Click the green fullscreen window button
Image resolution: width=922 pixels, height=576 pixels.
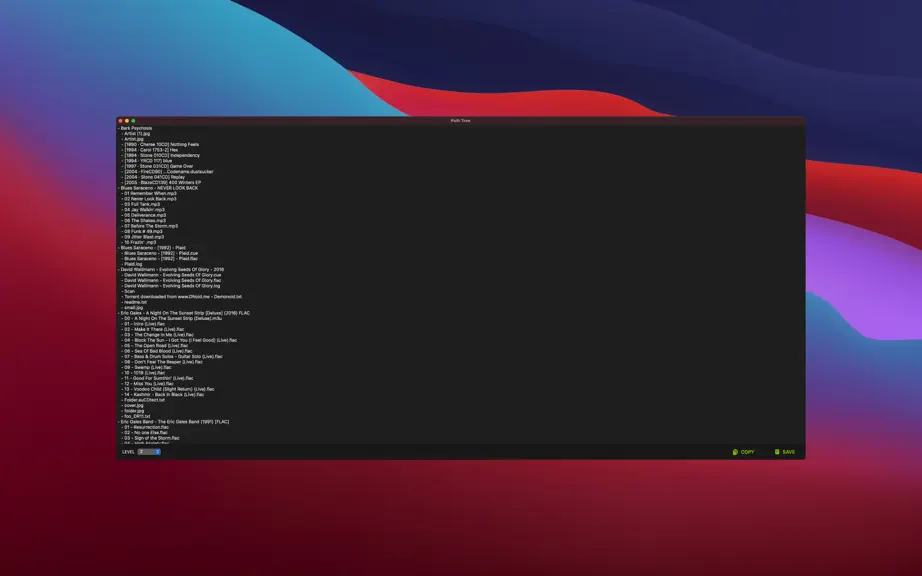click(133, 120)
